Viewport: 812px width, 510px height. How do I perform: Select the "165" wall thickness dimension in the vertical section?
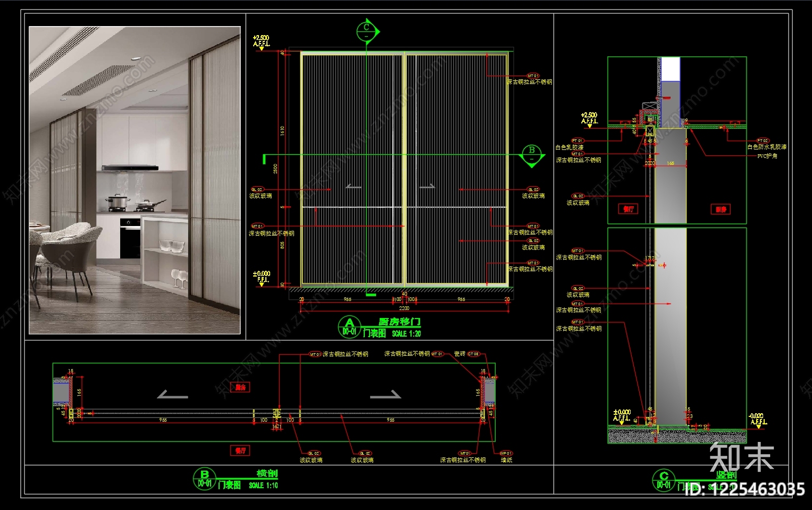click(671, 163)
